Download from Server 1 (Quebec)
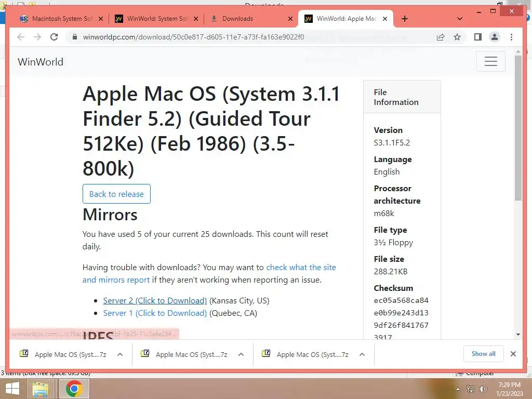Image resolution: width=532 pixels, height=399 pixels. tap(155, 313)
